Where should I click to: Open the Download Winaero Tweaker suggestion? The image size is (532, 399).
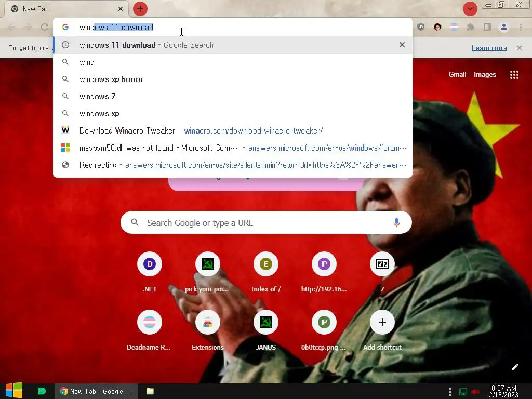point(233,130)
